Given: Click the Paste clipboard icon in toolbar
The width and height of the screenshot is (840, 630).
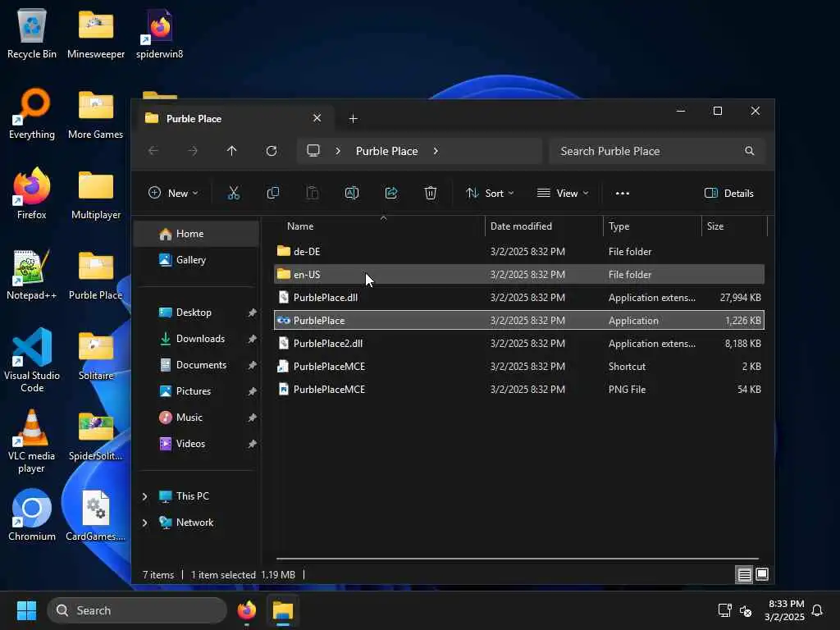Looking at the screenshot, I should [x=313, y=194].
